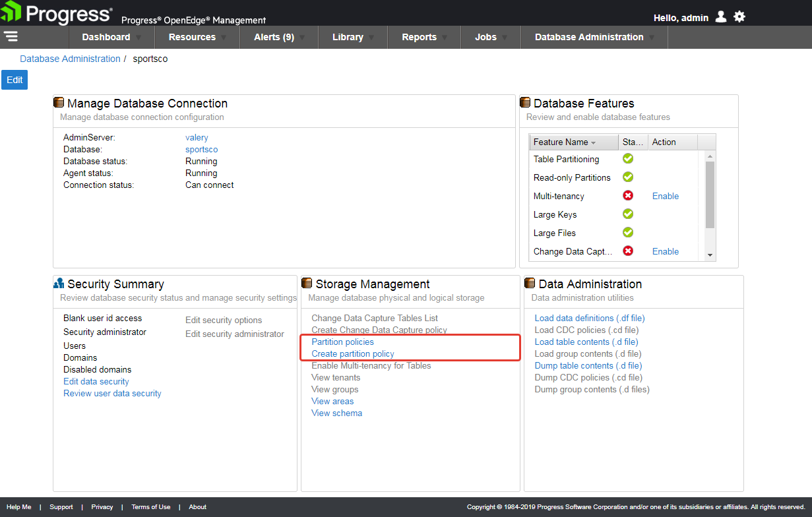
Task: Click Dump CDC policies (.cd file)
Action: tap(588, 377)
